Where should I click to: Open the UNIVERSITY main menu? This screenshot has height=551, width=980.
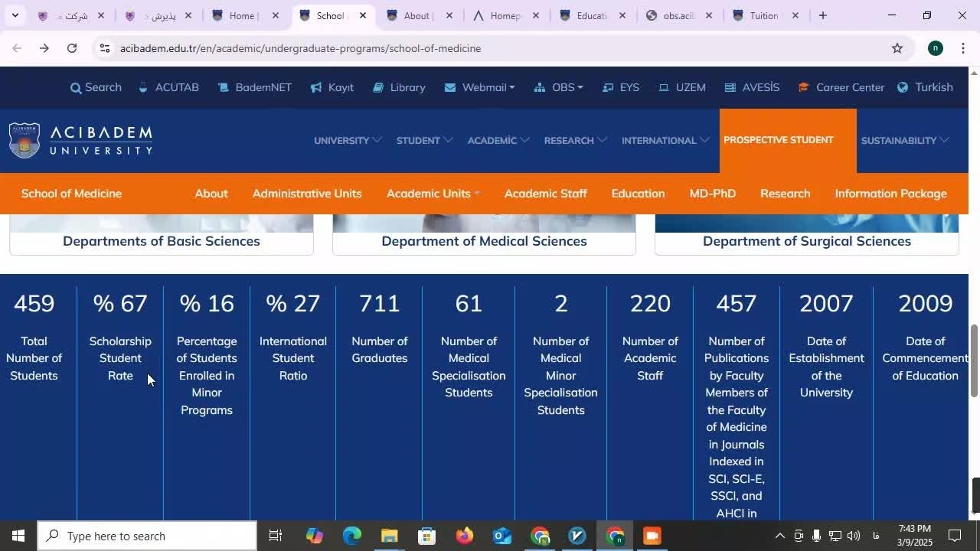click(347, 140)
